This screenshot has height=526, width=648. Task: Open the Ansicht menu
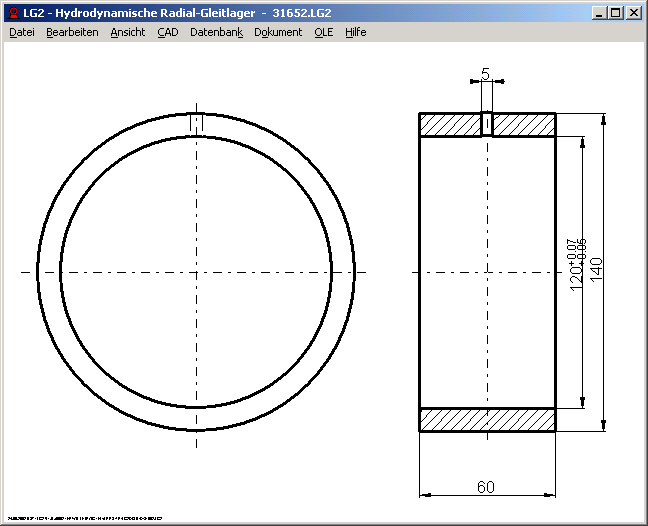pyautogui.click(x=127, y=32)
